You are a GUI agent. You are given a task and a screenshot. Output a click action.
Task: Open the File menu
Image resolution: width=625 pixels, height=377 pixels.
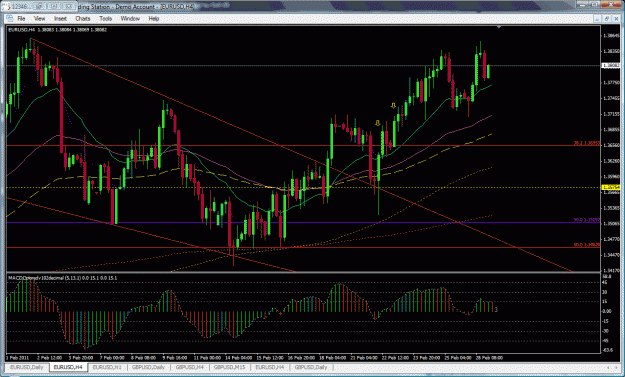pos(21,19)
